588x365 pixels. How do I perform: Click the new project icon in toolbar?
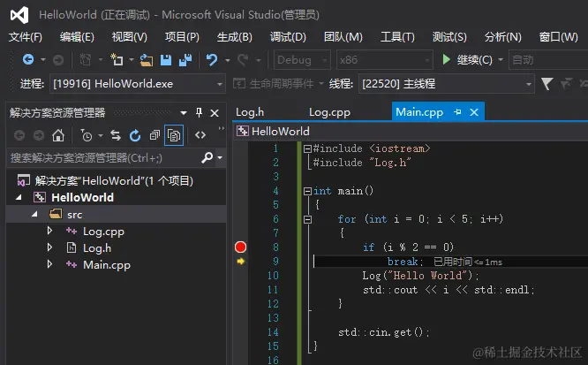117,60
